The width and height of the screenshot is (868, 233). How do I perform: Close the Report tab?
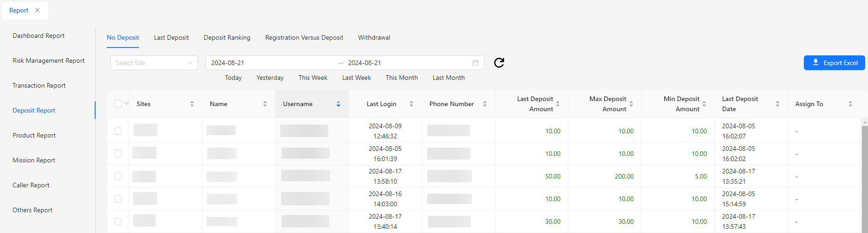pos(37,10)
